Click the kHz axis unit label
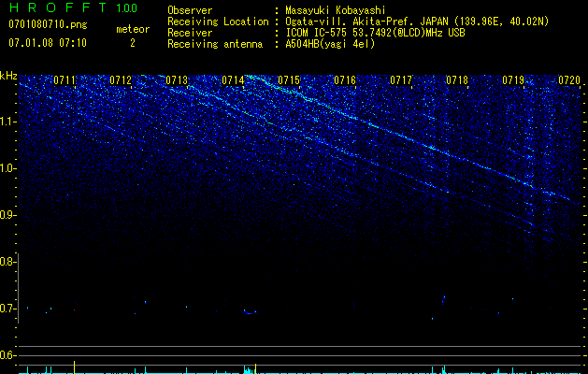The height and width of the screenshot is (374, 588). coord(8,76)
